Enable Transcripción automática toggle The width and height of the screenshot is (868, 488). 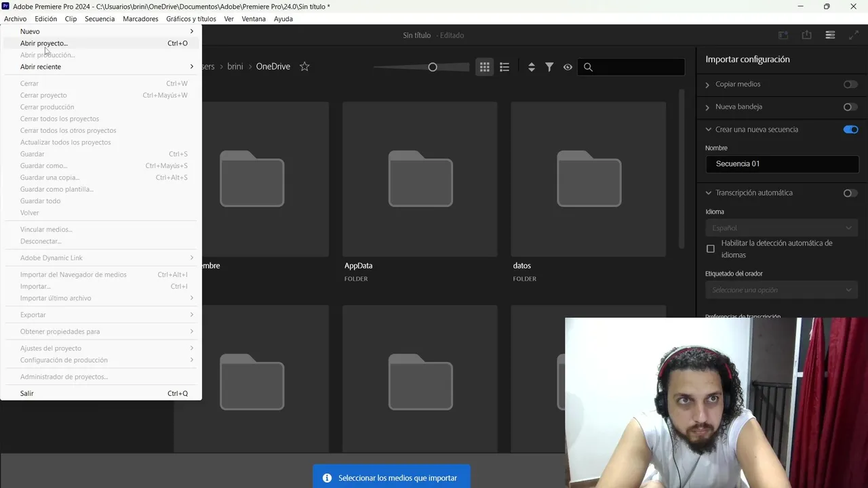[850, 193]
